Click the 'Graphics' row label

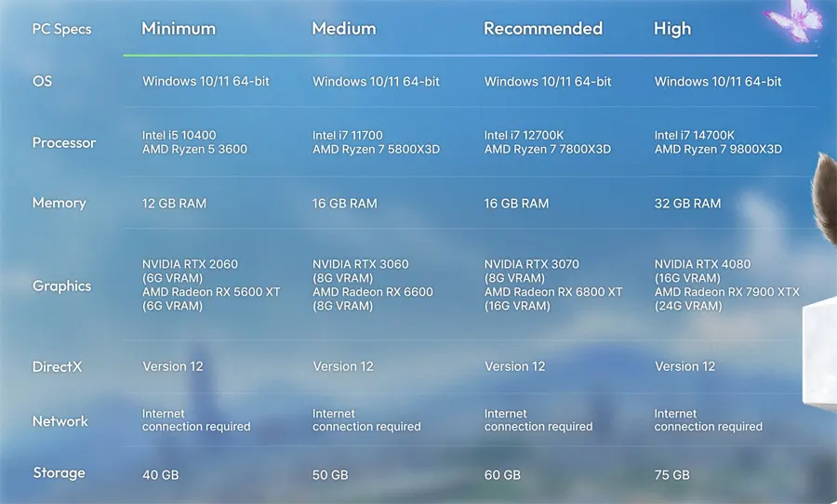(x=61, y=286)
